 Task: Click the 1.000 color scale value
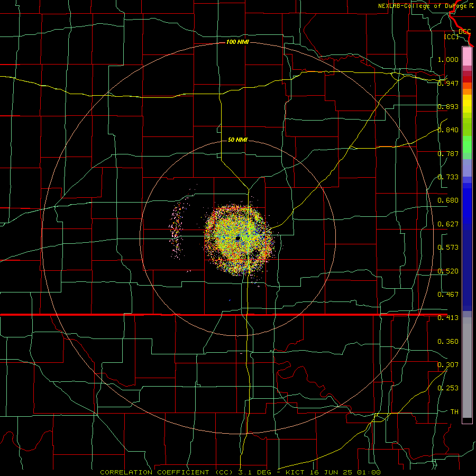pyautogui.click(x=448, y=59)
